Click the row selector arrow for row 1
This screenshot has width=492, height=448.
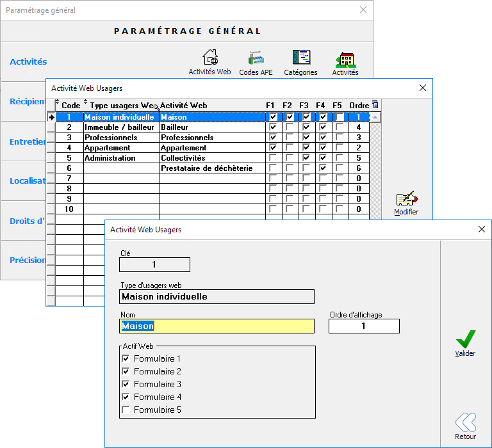(51, 117)
